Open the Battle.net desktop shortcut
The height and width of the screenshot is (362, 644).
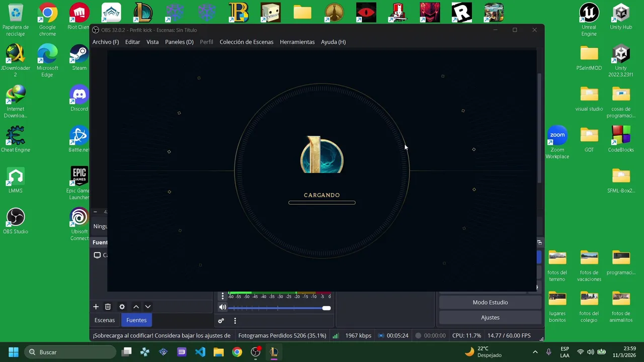click(79, 139)
